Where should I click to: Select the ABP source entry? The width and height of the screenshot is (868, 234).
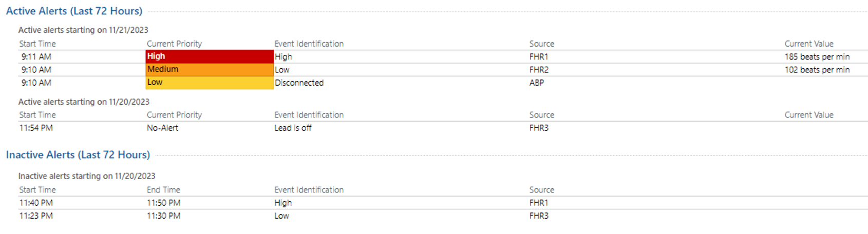536,83
